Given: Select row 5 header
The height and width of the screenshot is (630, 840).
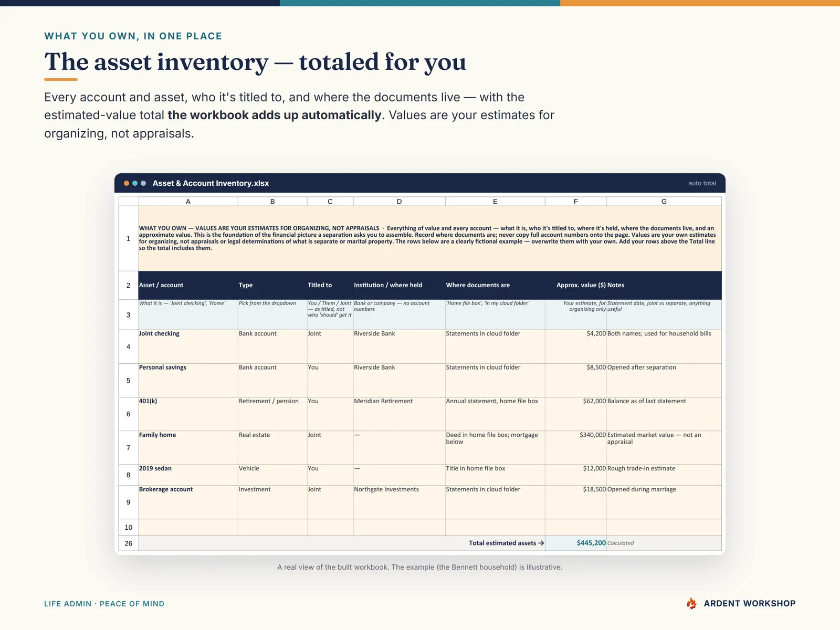Looking at the screenshot, I should [128, 381].
